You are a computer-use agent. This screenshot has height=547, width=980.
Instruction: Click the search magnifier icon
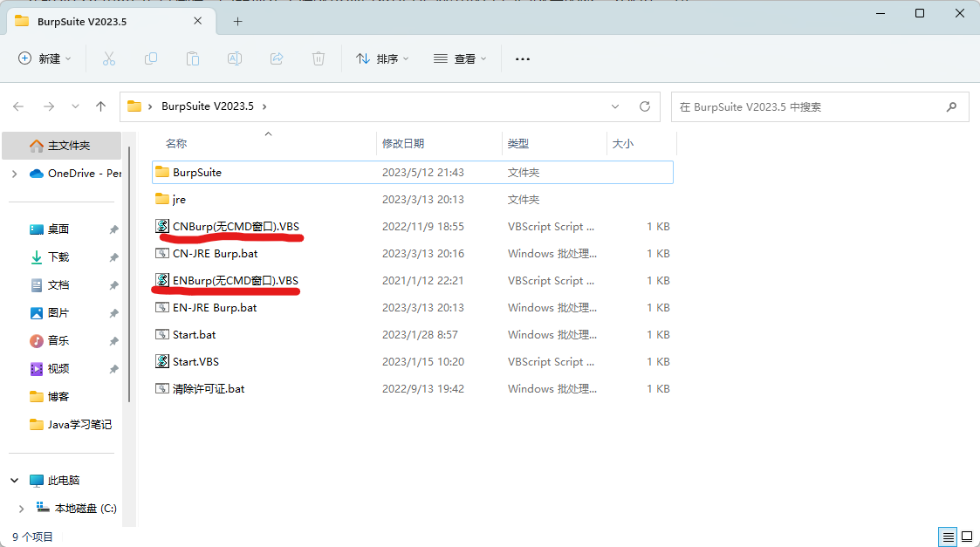tap(951, 107)
